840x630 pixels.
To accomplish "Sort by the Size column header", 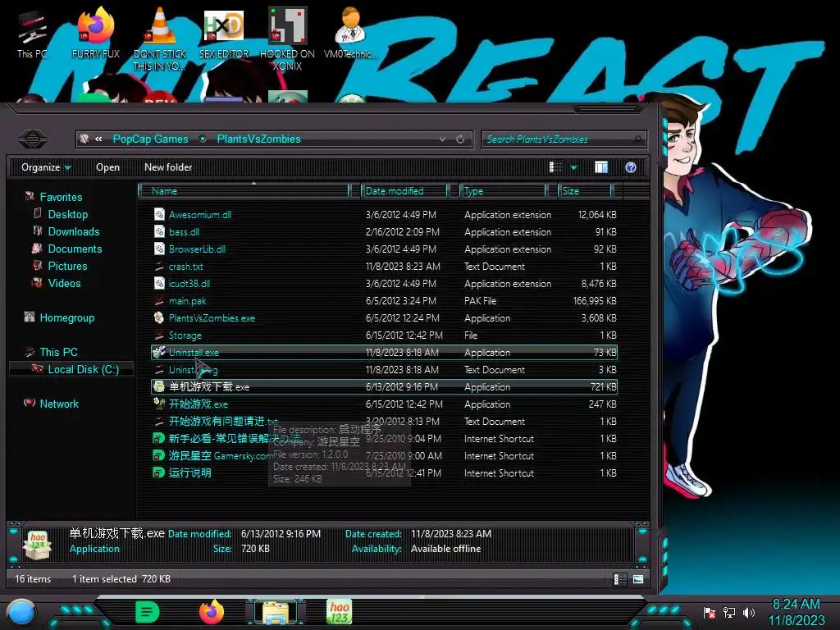I will click(585, 190).
